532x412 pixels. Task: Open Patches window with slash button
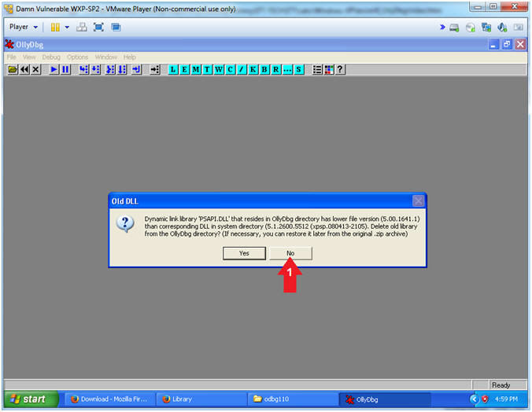(242, 69)
